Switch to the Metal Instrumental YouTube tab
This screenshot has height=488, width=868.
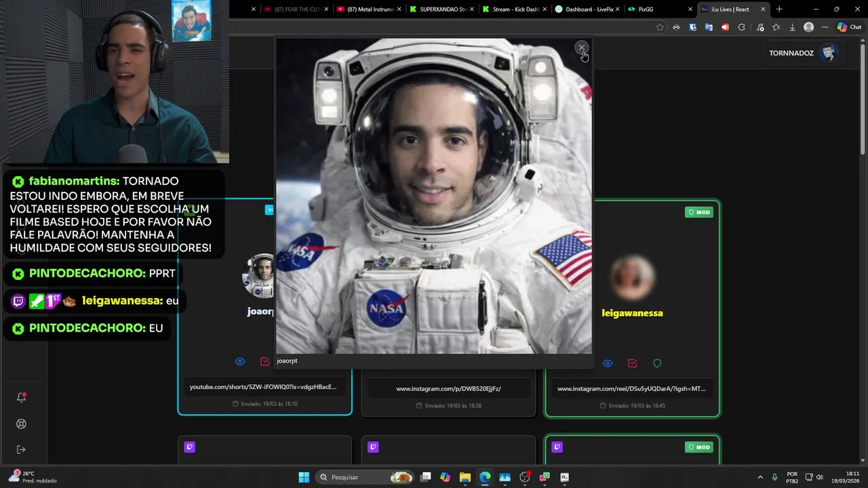tap(369, 9)
